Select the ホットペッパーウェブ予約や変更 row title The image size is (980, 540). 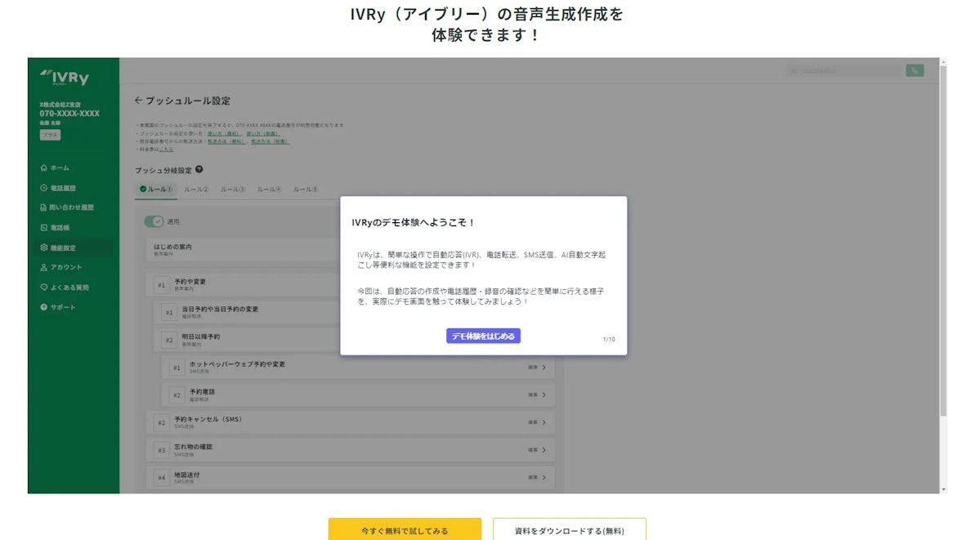click(237, 364)
